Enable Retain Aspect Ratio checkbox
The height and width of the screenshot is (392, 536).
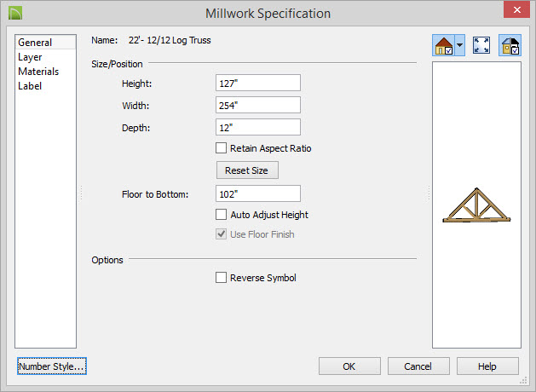pyautogui.click(x=221, y=148)
